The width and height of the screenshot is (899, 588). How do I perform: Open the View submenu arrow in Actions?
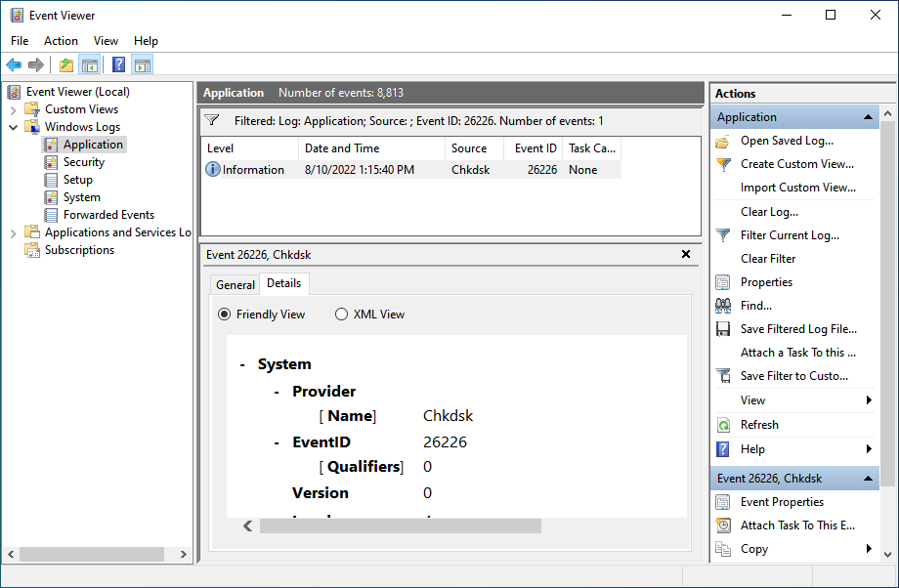[869, 400]
